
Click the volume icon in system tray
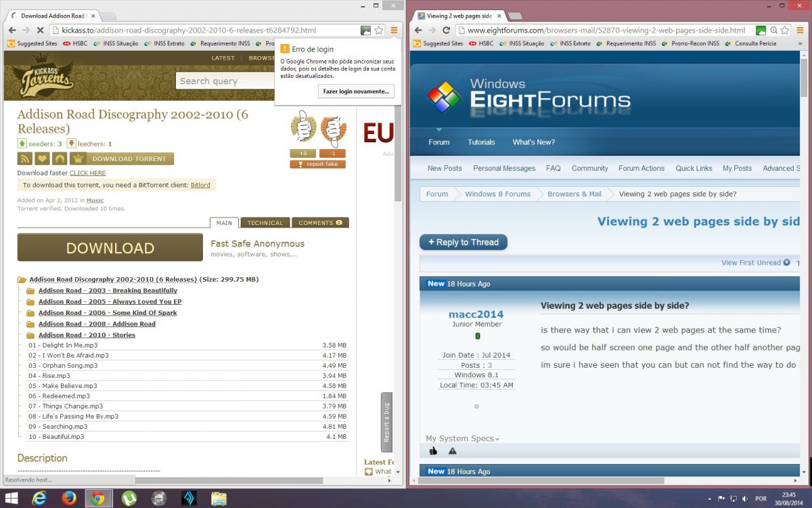tap(745, 499)
